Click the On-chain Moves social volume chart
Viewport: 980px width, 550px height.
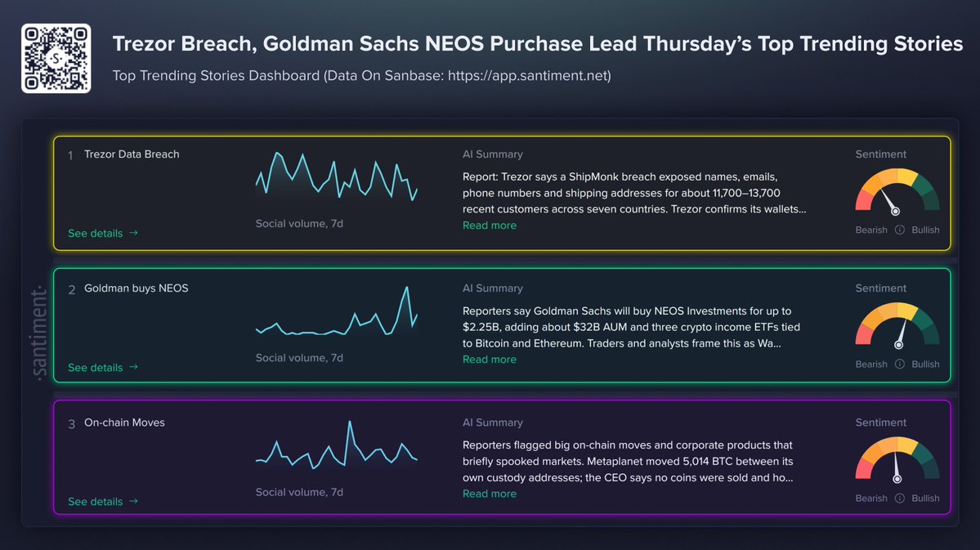tap(336, 445)
